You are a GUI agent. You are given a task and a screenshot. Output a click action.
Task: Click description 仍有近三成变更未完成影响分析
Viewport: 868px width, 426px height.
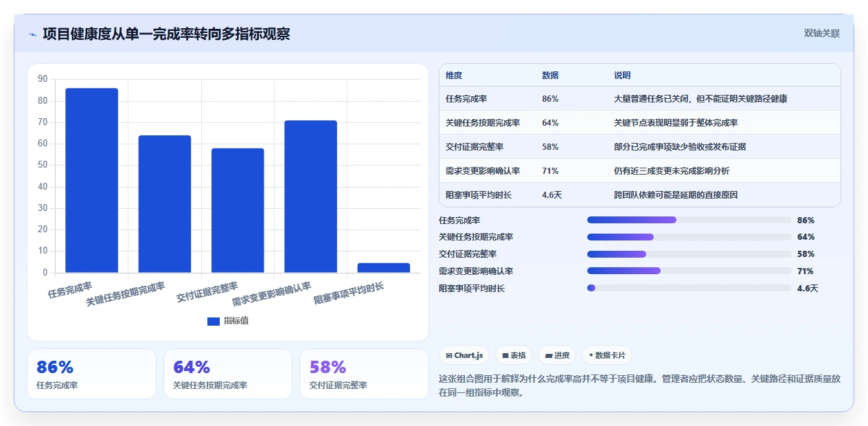(672, 171)
